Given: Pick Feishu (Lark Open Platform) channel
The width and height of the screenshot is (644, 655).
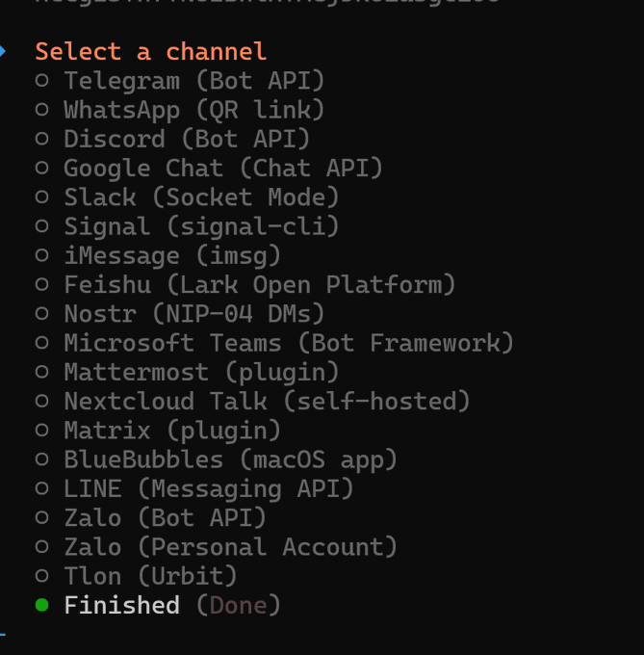Looking at the screenshot, I should pyautogui.click(x=245, y=284).
